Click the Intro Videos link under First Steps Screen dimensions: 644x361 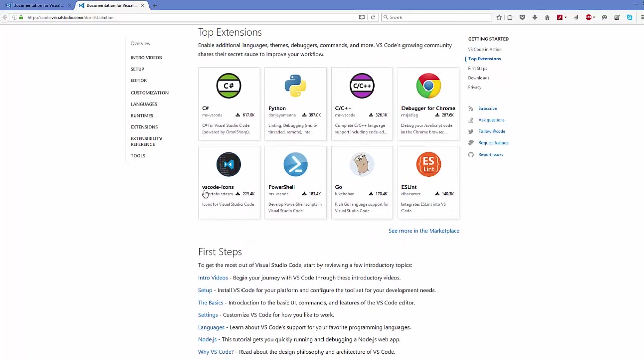tap(213, 277)
